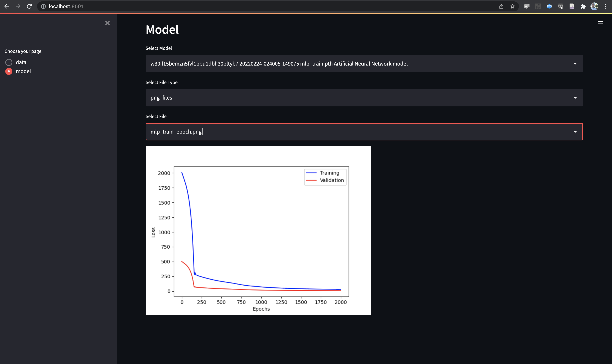The image size is (612, 364).
Task: Click the localhost:8501 address bar
Action: pos(267,6)
